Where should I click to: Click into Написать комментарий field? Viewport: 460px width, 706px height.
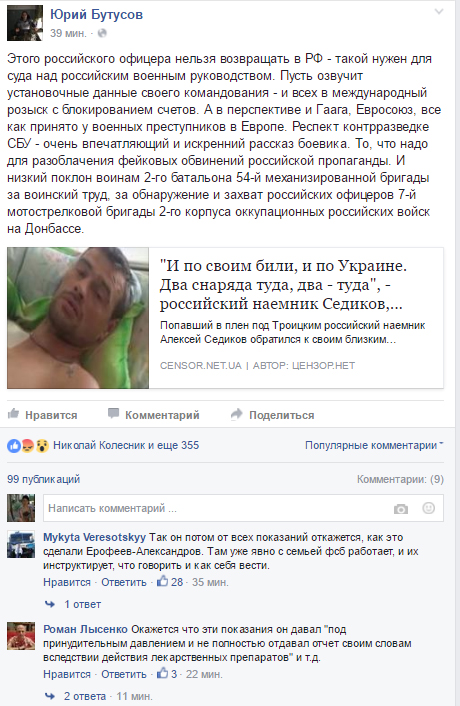pyautogui.click(x=243, y=508)
